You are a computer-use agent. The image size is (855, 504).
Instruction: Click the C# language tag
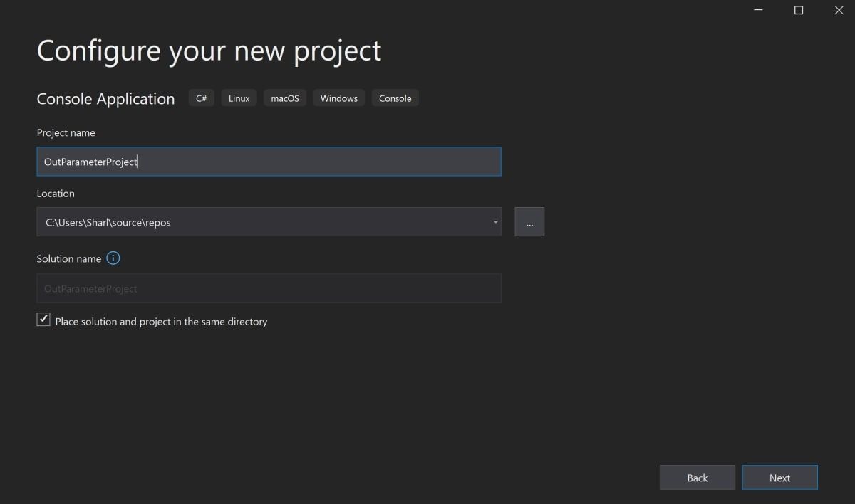tap(202, 98)
